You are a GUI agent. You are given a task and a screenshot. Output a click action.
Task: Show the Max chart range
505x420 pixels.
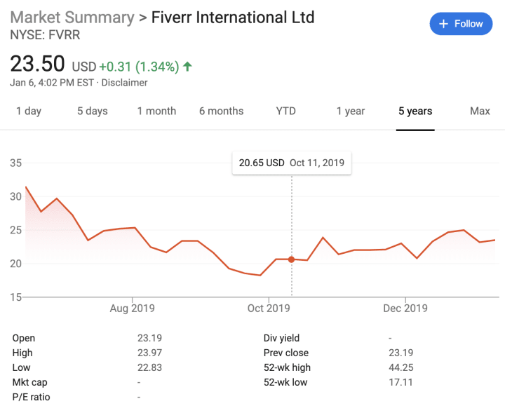(480, 111)
